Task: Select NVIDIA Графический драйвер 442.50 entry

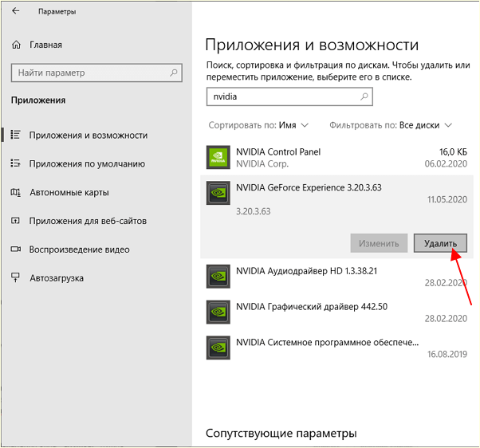Action: click(x=336, y=312)
